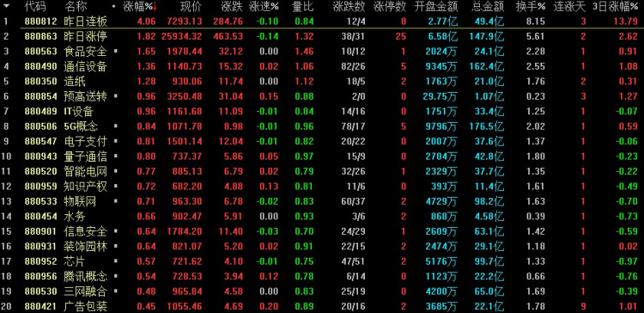Click the marker square next to 食品安全
The height and width of the screenshot is (313, 644).
tap(115, 52)
